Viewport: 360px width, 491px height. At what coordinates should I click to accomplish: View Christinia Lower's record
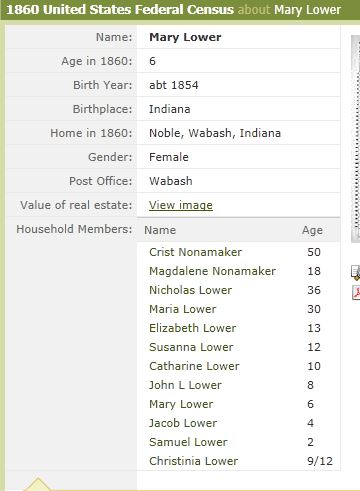pos(194,461)
